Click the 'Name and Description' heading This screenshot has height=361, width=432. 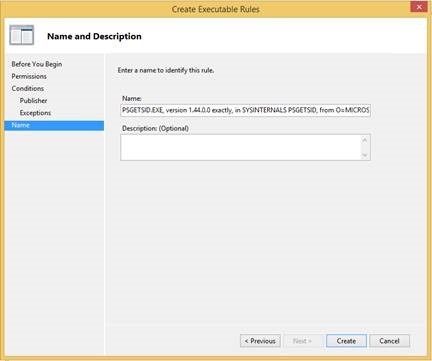(94, 36)
